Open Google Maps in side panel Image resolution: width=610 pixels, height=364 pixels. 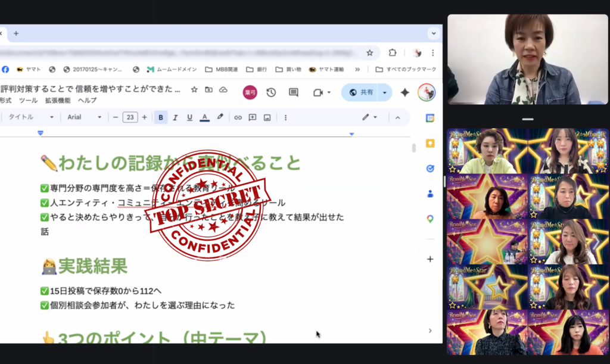point(430,219)
